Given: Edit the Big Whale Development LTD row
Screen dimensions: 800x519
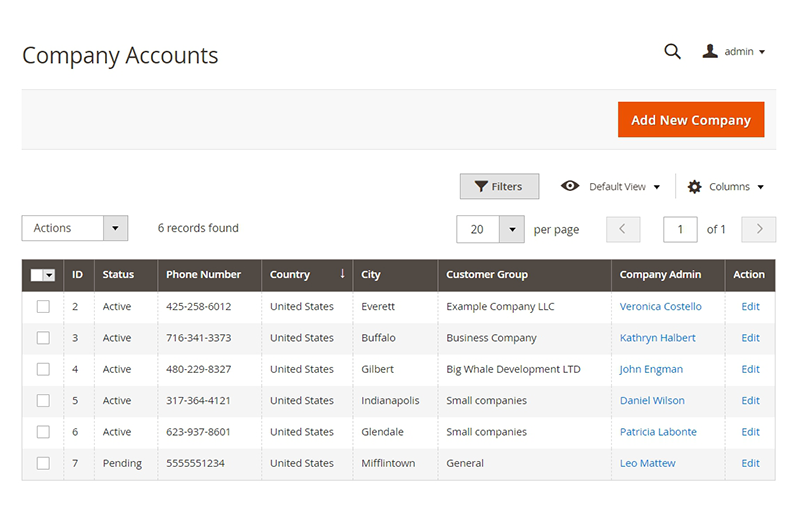Looking at the screenshot, I should point(750,369).
